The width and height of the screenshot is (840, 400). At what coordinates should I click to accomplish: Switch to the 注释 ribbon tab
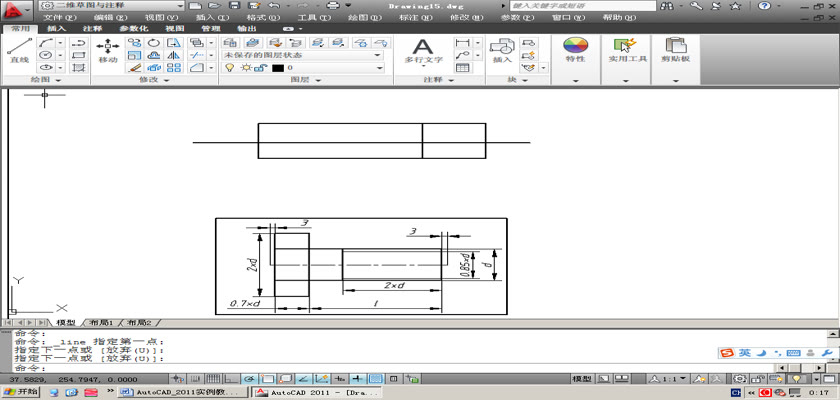click(92, 28)
